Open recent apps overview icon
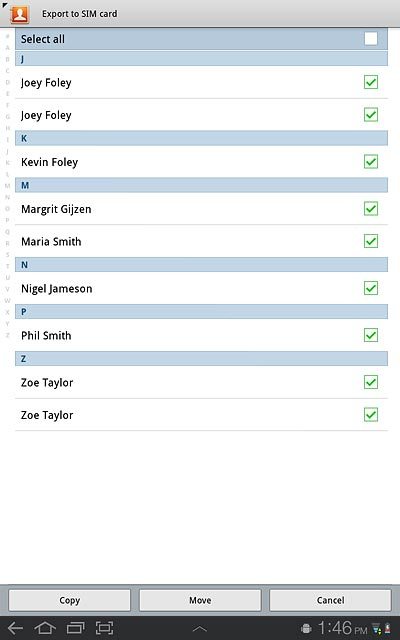 75,628
